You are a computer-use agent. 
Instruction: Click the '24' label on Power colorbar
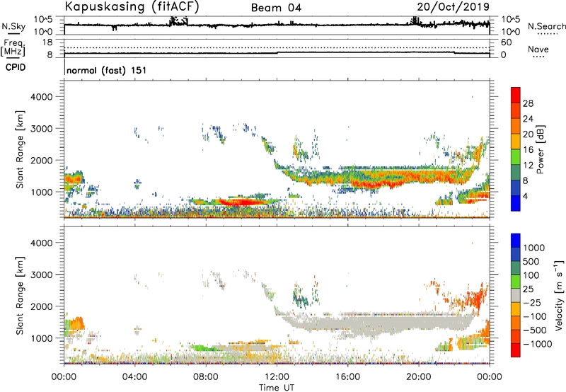[x=528, y=119]
